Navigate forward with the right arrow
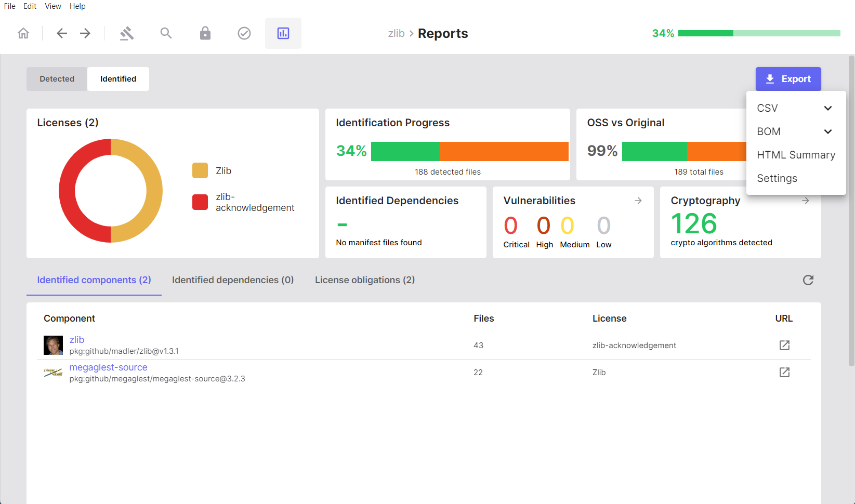The image size is (855, 504). coord(85,33)
